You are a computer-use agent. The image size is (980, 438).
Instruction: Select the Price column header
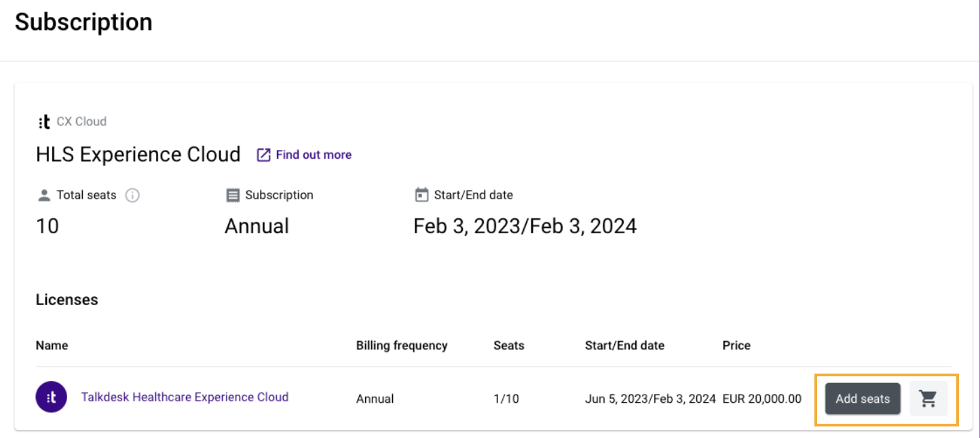pos(736,345)
